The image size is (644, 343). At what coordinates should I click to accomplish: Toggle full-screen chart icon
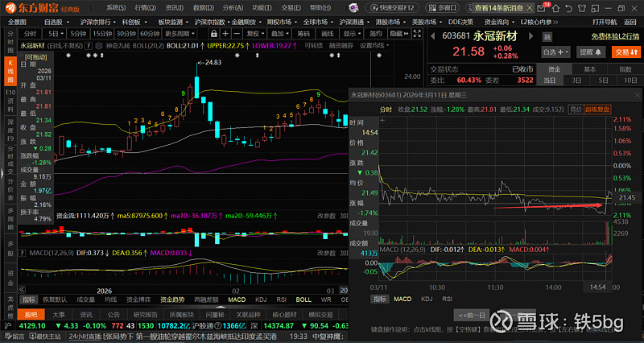point(417,34)
